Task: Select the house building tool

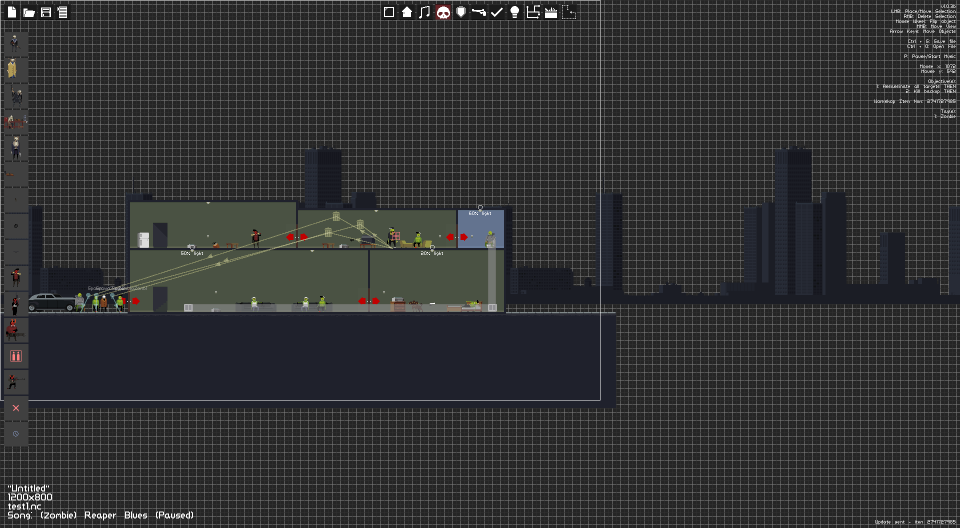Action: [407, 12]
